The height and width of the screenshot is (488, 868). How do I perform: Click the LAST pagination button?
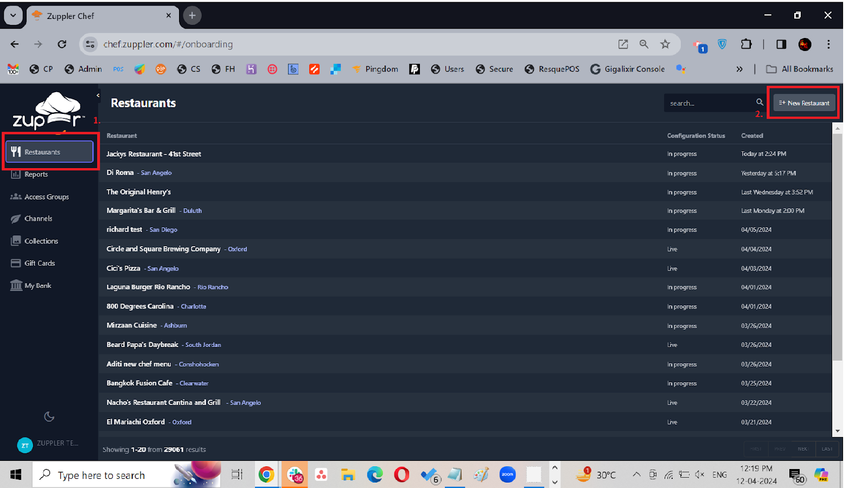827,449
